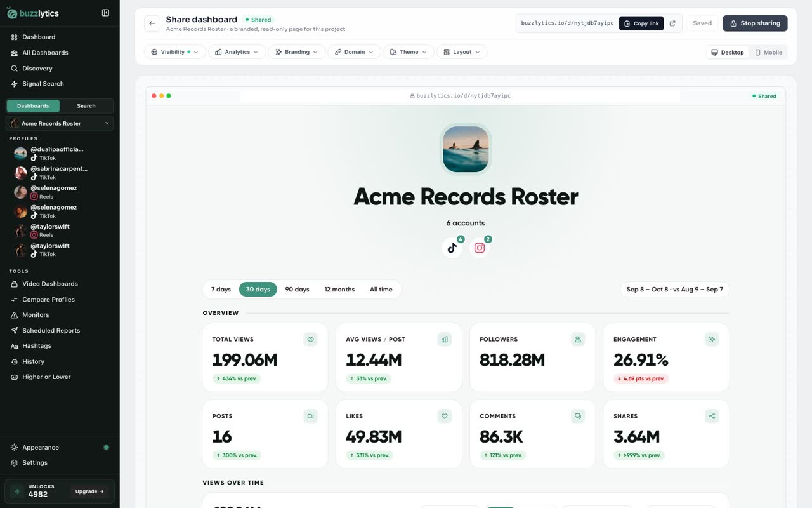This screenshot has height=508, width=812.
Task: Select the 90 days range tab
Action: click(297, 289)
